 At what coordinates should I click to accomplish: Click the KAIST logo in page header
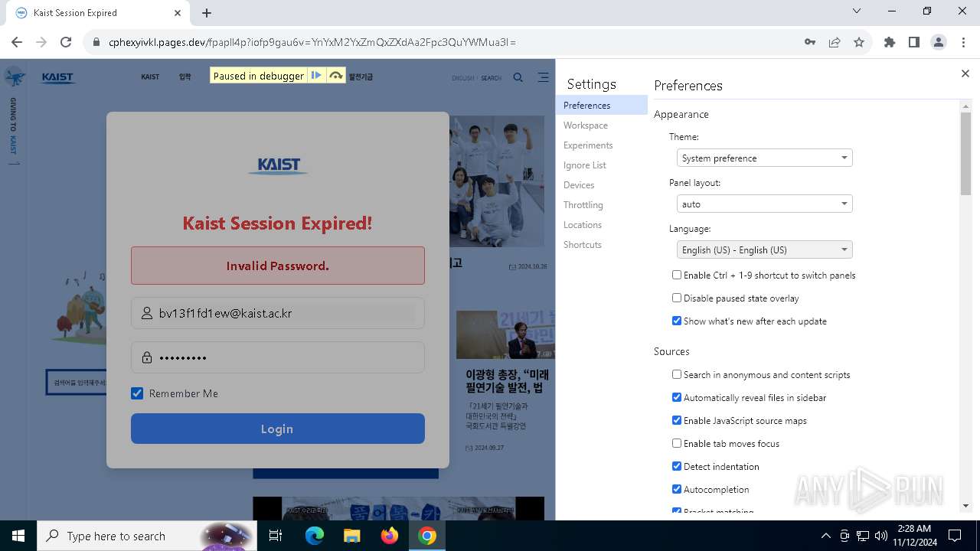click(x=58, y=77)
